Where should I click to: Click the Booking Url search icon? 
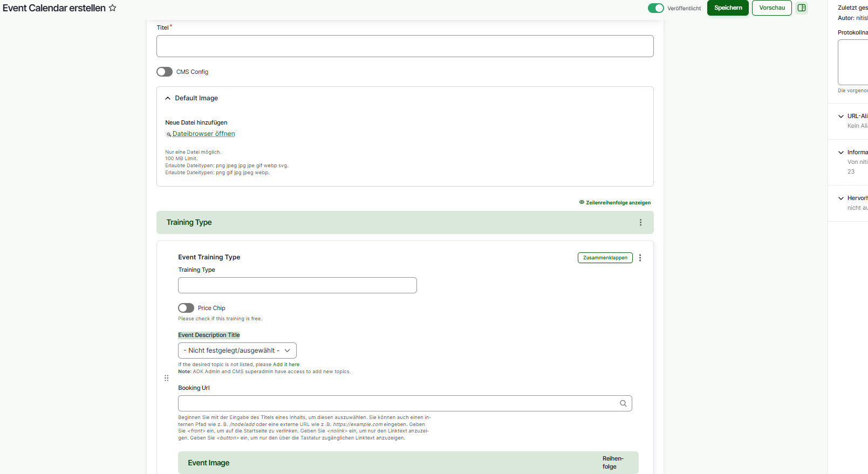[x=623, y=403]
